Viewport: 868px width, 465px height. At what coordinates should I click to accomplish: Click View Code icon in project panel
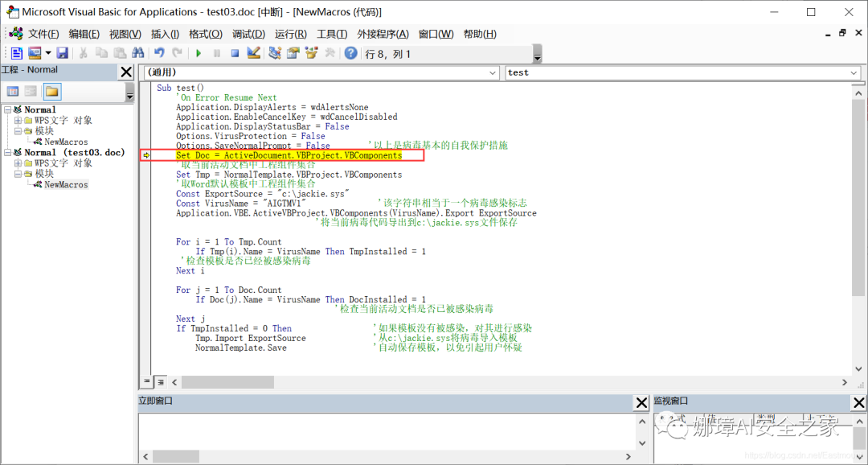pos(13,92)
